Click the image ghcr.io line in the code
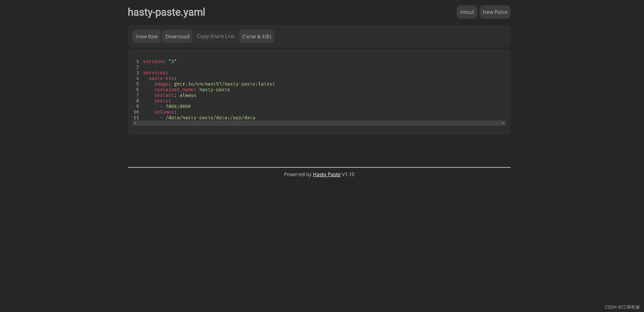The height and width of the screenshot is (312, 644). (214, 84)
